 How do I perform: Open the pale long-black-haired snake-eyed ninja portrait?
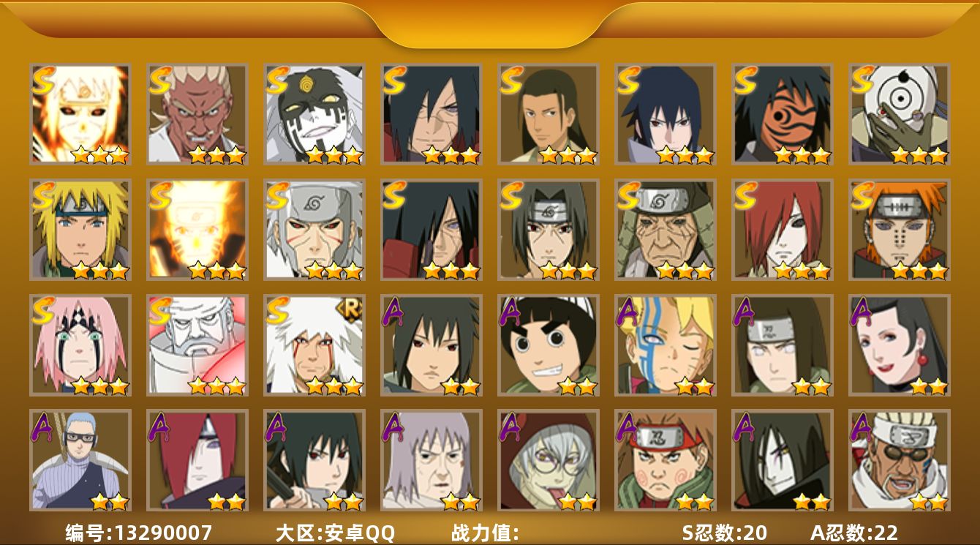click(x=783, y=461)
